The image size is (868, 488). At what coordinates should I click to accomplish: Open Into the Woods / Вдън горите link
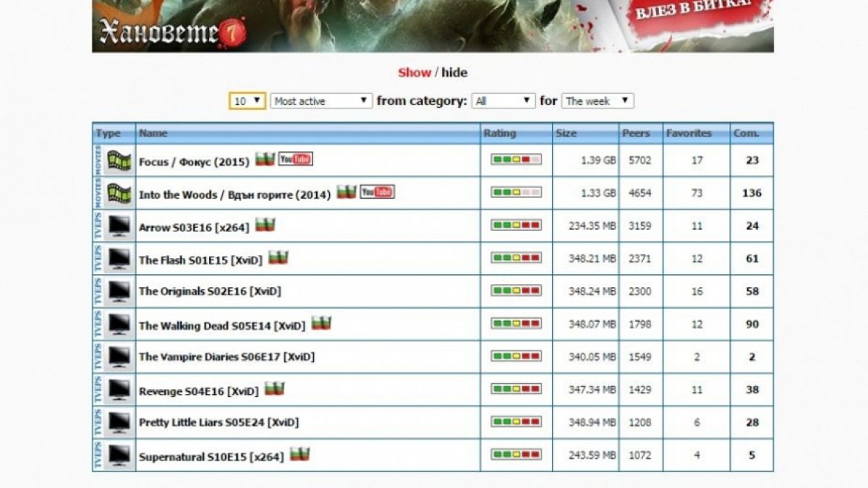[235, 194]
